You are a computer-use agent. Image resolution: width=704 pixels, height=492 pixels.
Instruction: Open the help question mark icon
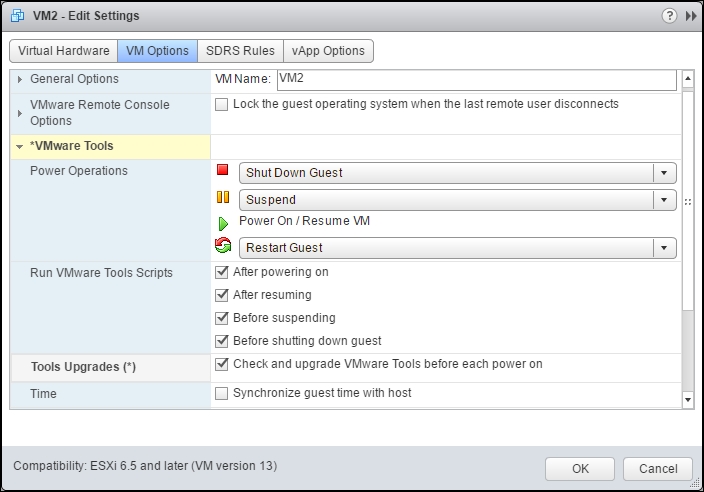[669, 16]
